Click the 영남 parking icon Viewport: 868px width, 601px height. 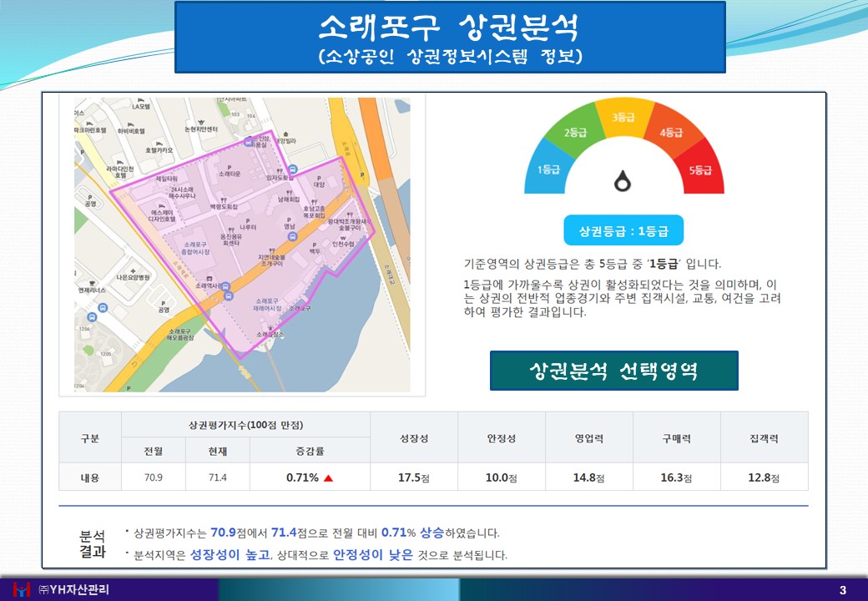click(289, 220)
